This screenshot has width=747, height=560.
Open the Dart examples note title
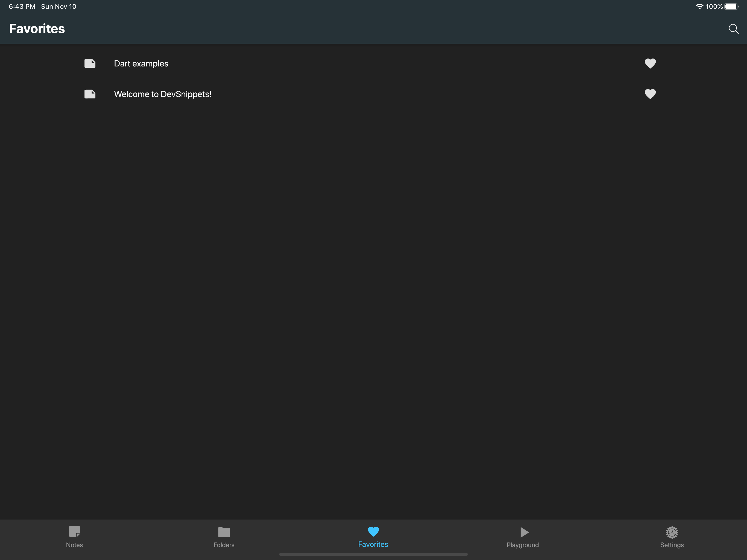[141, 63]
